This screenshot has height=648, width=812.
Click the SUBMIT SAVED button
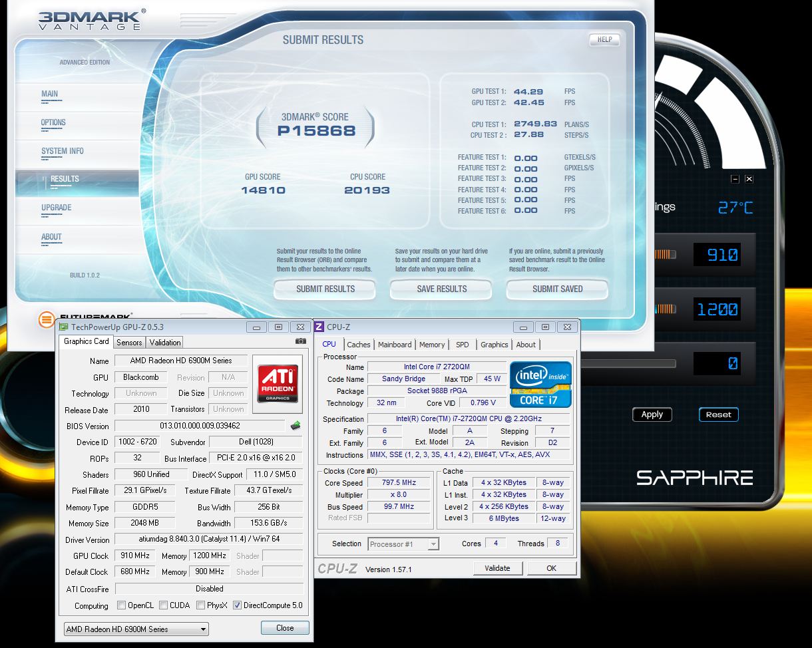(x=558, y=289)
